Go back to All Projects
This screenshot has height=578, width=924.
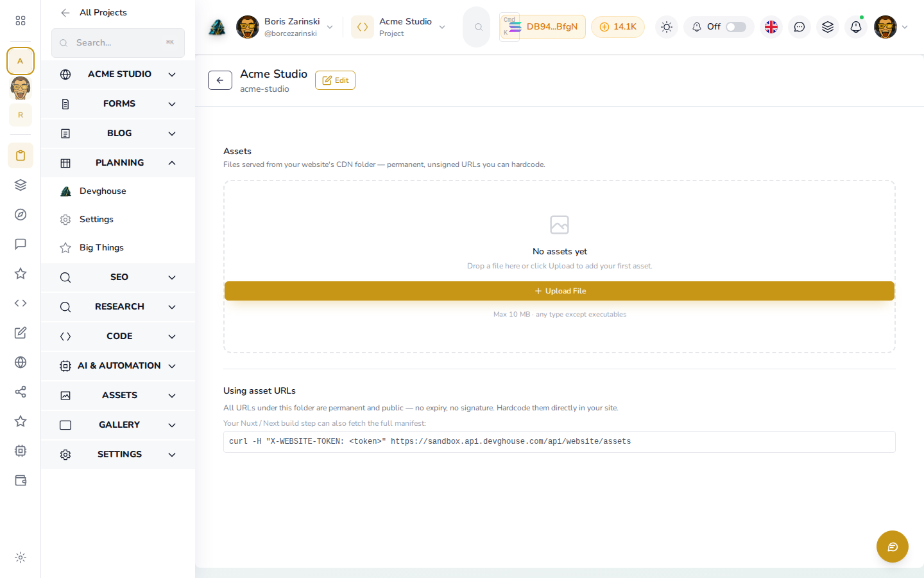(94, 12)
